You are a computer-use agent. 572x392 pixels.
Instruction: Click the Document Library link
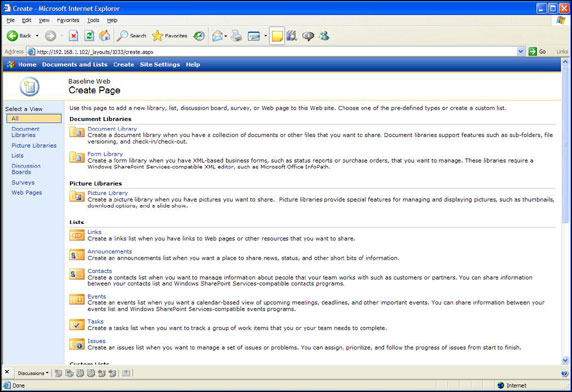point(112,129)
